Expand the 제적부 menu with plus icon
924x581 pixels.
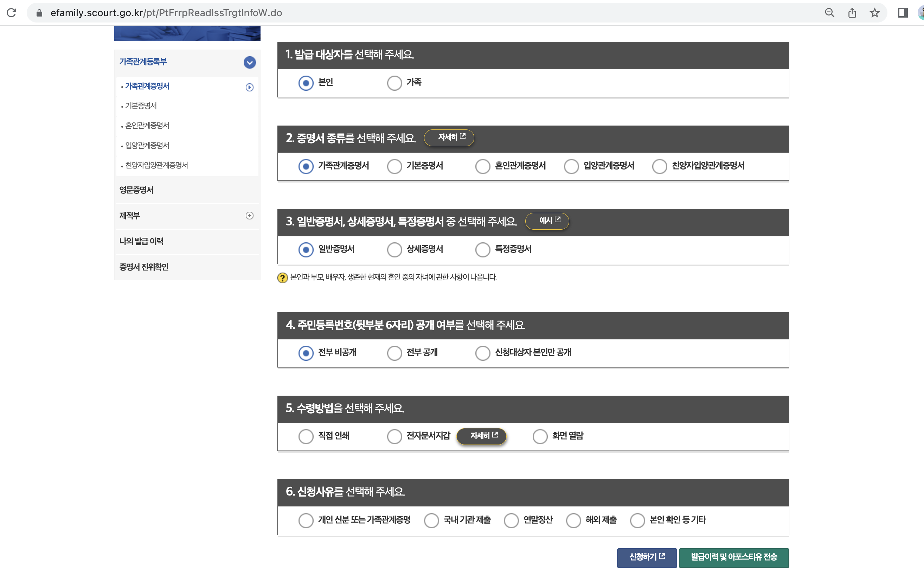click(249, 216)
